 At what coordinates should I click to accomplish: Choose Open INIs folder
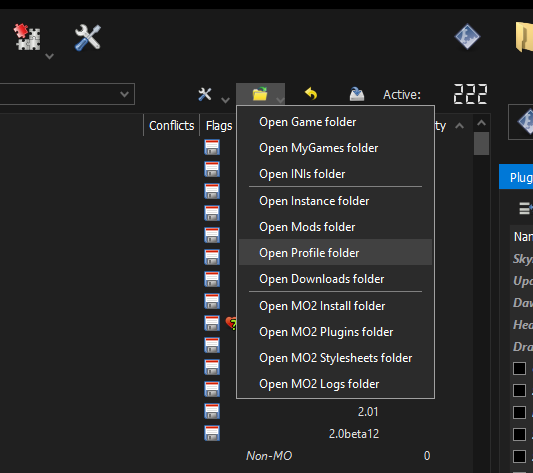point(336,174)
